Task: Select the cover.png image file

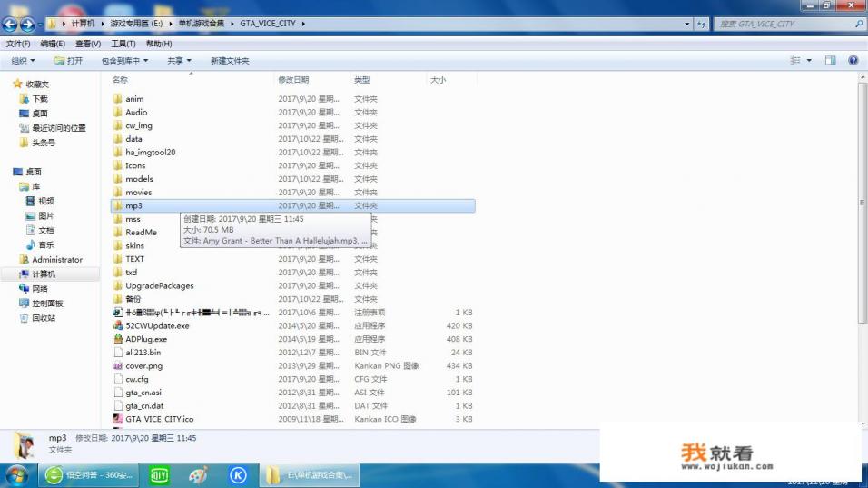Action: point(143,365)
